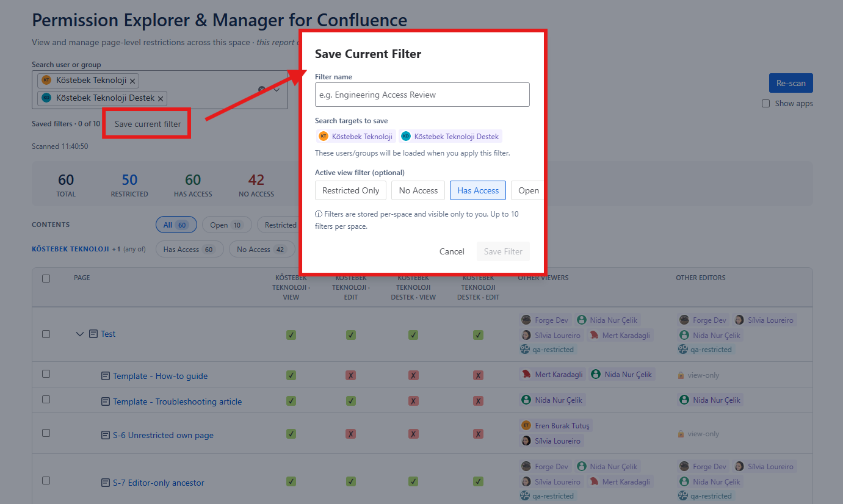The height and width of the screenshot is (504, 843).
Task: Click the page icon beside S-7 Editor-only ancestor
Action: [x=106, y=483]
